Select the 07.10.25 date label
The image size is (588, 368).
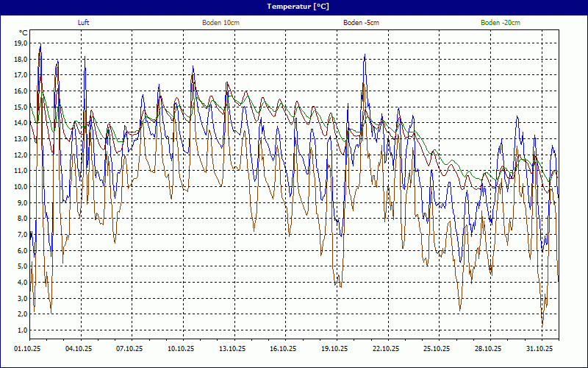coord(129,349)
